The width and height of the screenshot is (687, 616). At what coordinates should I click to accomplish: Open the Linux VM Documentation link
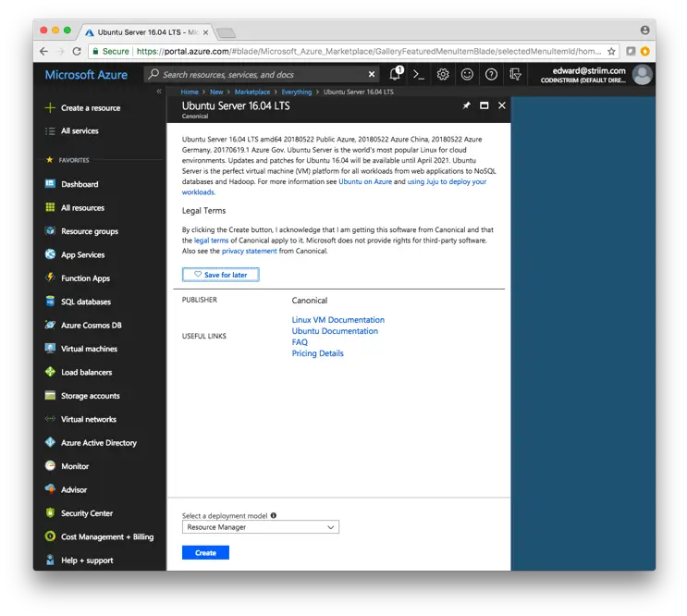pyautogui.click(x=337, y=320)
